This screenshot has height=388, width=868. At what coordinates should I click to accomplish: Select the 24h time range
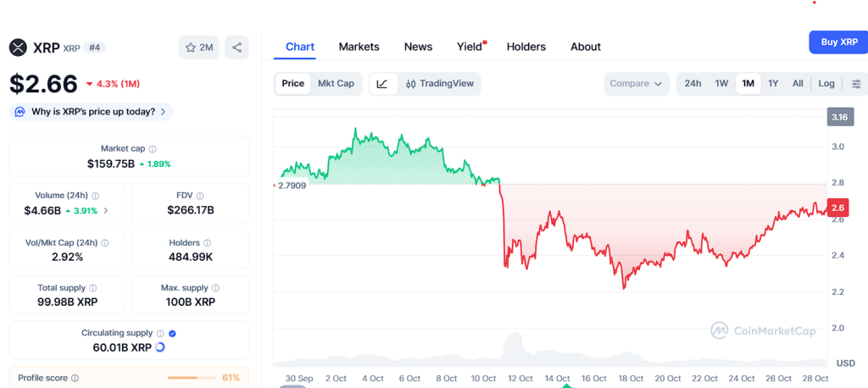point(693,84)
